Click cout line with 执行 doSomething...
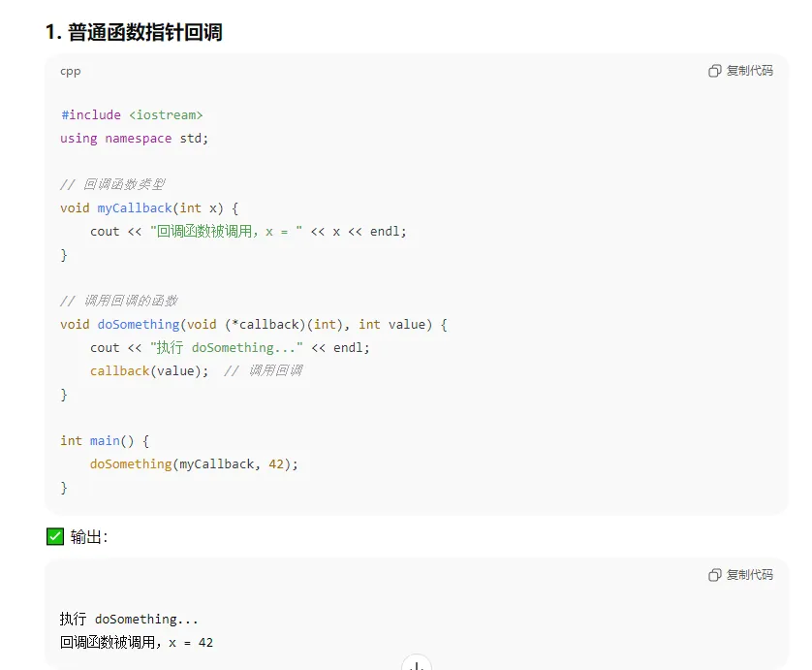This screenshot has width=812, height=670. click(230, 348)
